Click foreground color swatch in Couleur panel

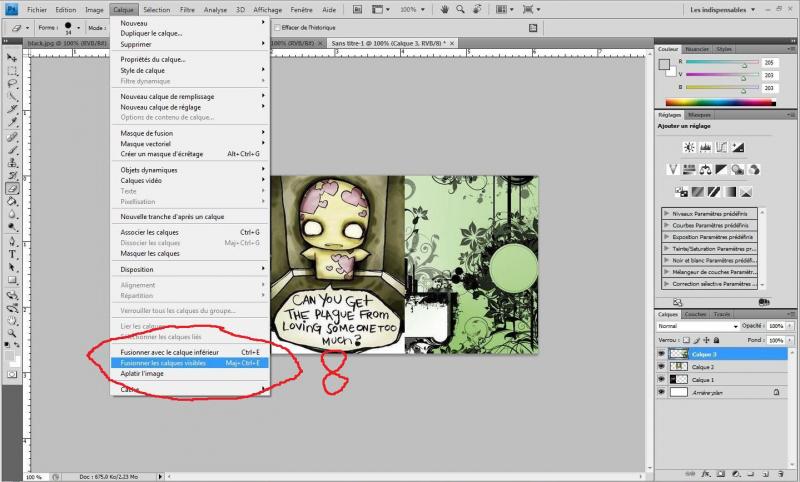pyautogui.click(x=664, y=64)
